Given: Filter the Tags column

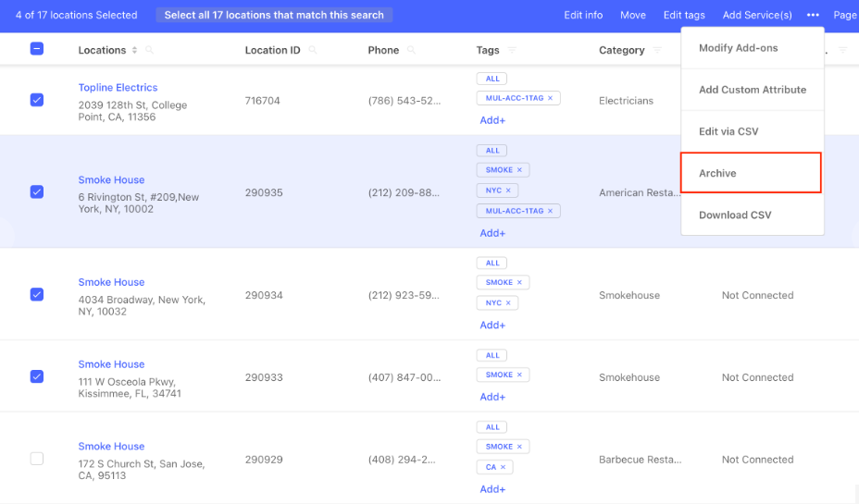Looking at the screenshot, I should tap(512, 50).
